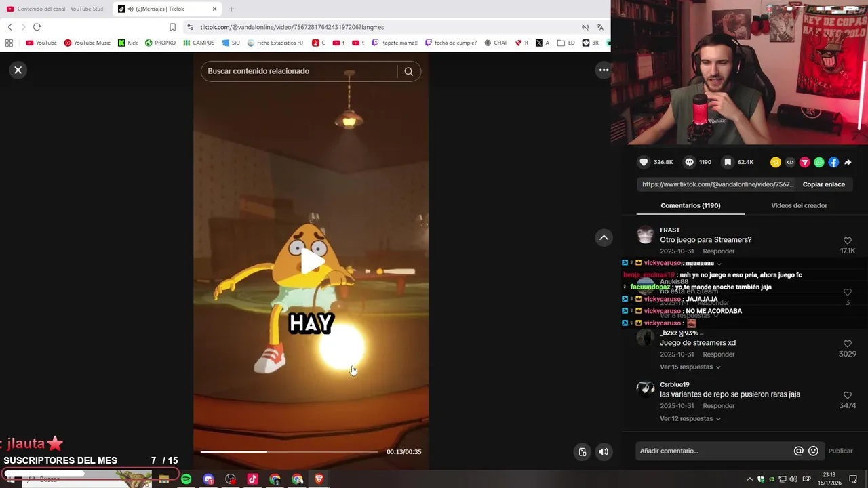868x488 pixels.
Task: Seek in the video progress bar
Action: pos(289,451)
